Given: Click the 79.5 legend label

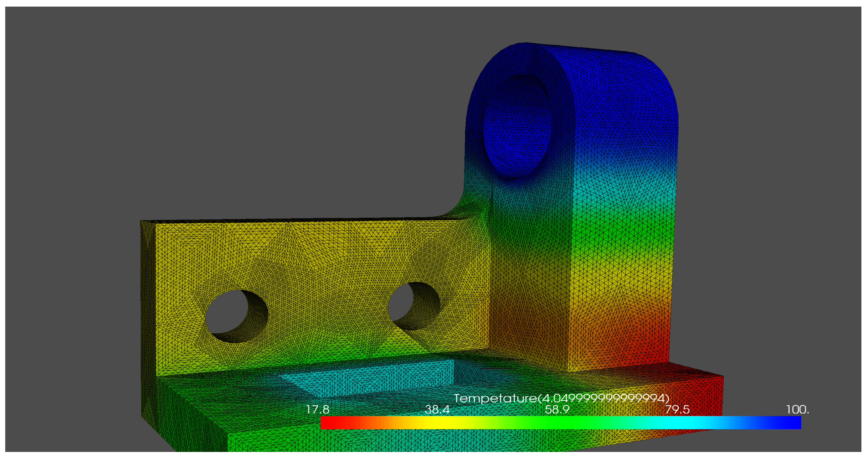Looking at the screenshot, I should pos(677,409).
